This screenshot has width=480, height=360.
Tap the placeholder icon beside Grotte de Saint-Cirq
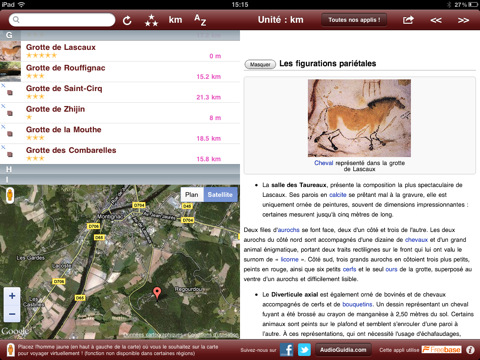click(10, 93)
